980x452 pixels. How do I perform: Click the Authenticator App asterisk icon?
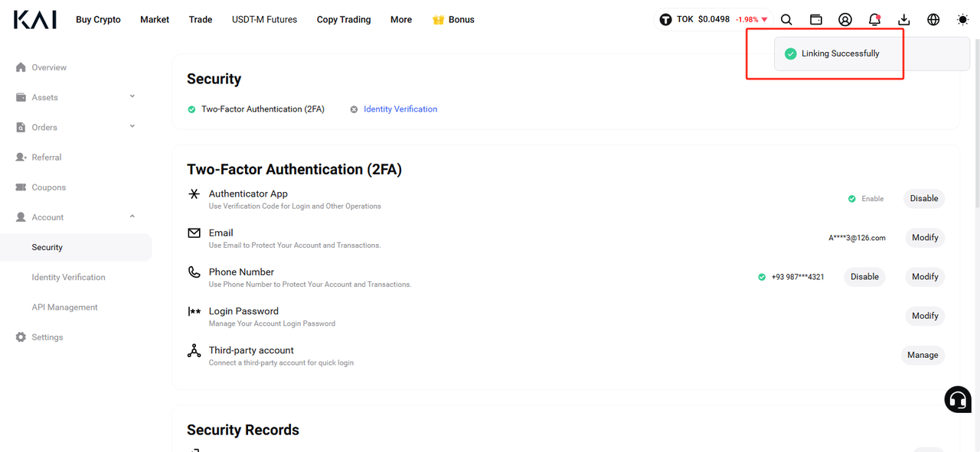(x=194, y=194)
